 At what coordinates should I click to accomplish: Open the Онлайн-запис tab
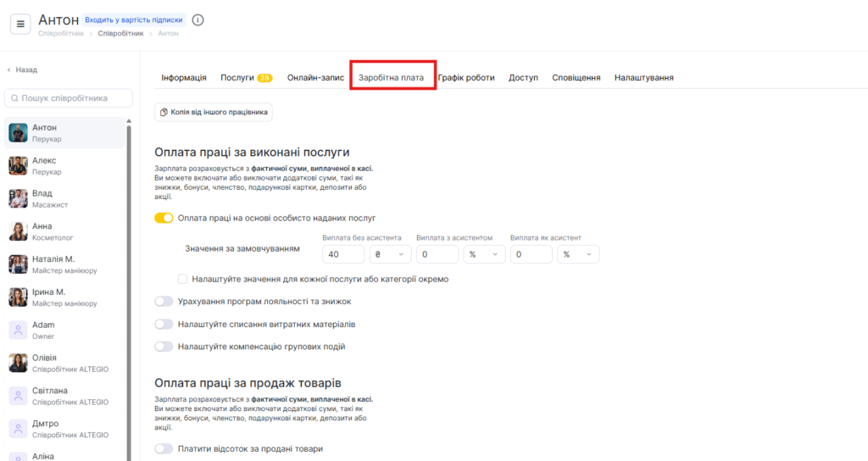315,78
